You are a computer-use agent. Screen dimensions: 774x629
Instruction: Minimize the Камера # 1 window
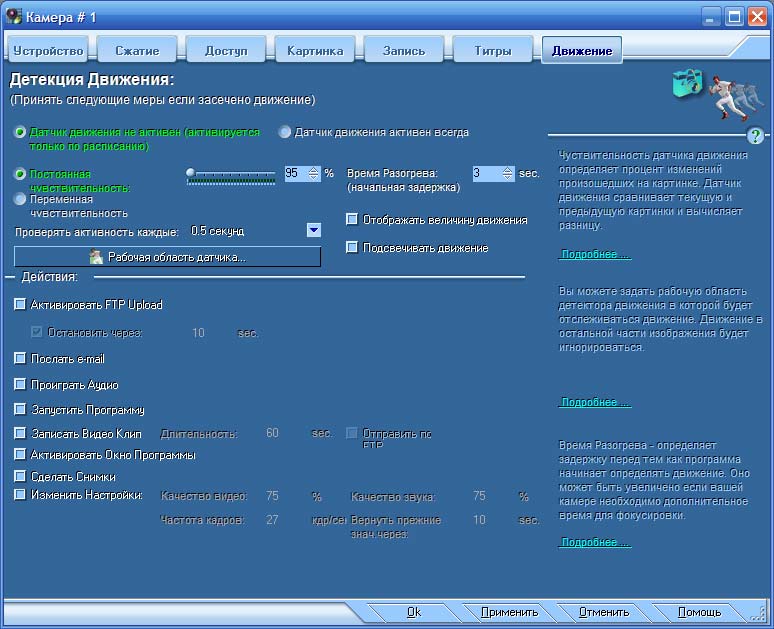click(710, 17)
